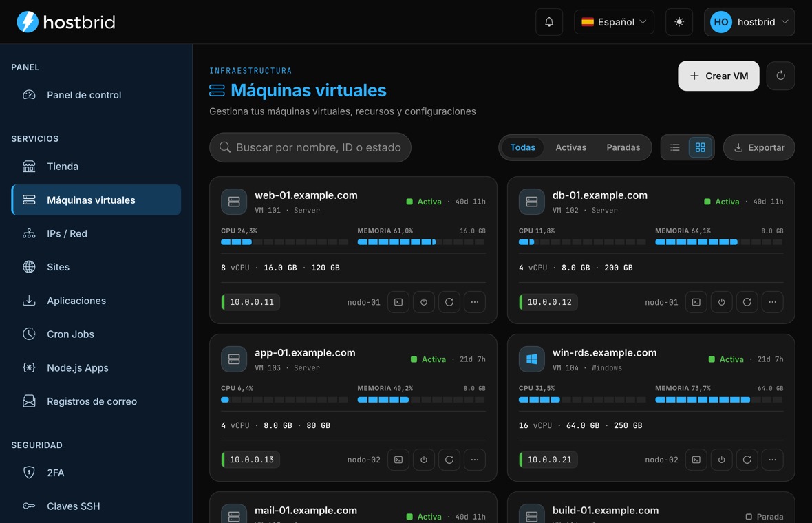The height and width of the screenshot is (523, 812).
Task: Click IP address 10.0.0.12
Action: [548, 302]
